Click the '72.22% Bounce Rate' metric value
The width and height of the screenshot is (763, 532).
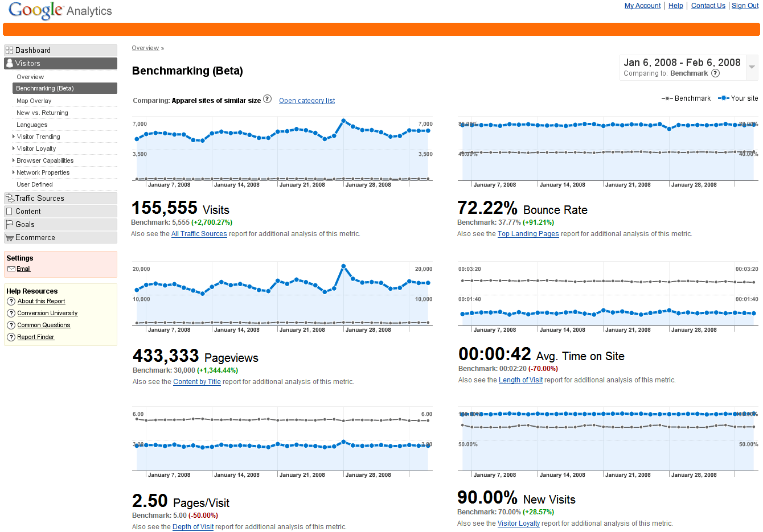[x=522, y=208]
